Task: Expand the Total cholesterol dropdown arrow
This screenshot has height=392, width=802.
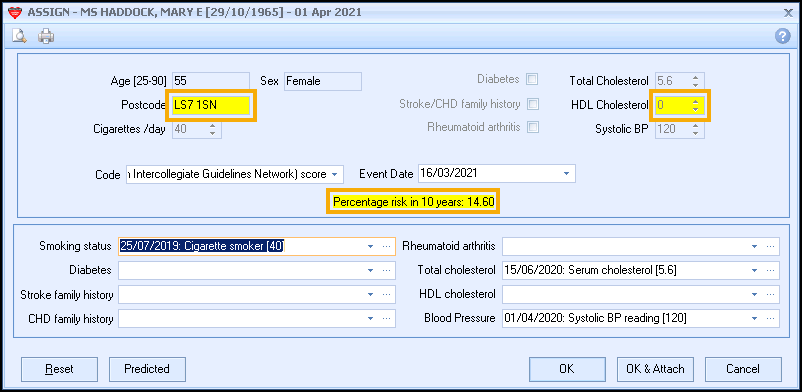Action: (x=754, y=270)
